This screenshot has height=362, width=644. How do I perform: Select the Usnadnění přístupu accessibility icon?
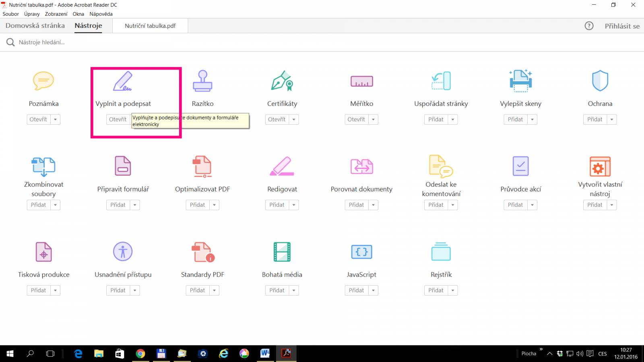[123, 252]
